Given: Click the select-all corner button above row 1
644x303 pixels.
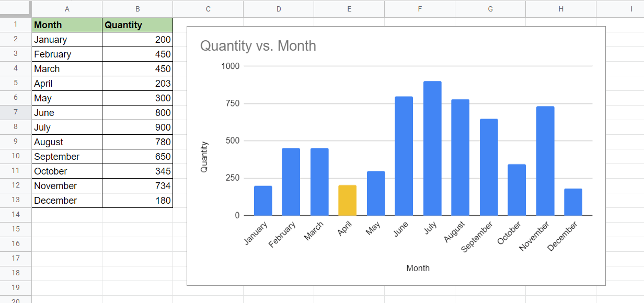Looking at the screenshot, I should click(x=16, y=9).
